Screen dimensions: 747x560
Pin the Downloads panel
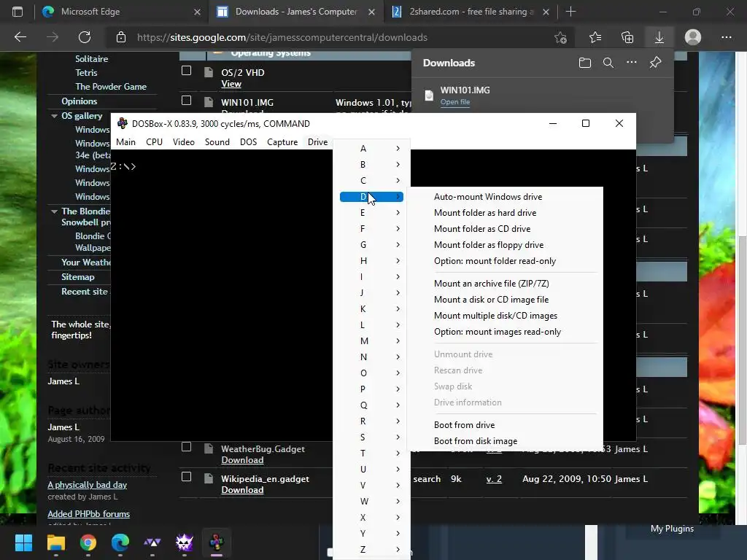pos(656,63)
